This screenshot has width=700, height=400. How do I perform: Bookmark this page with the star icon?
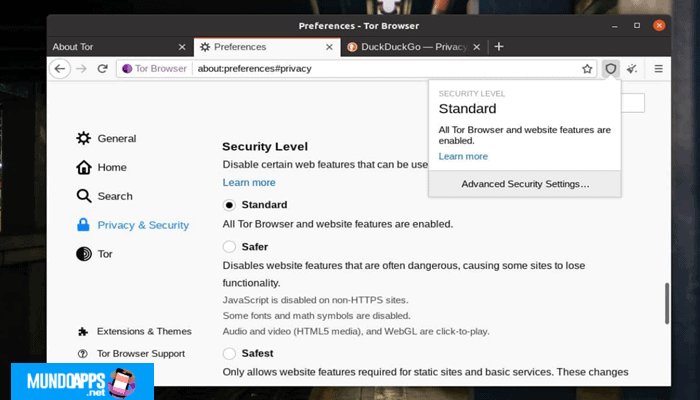[587, 69]
